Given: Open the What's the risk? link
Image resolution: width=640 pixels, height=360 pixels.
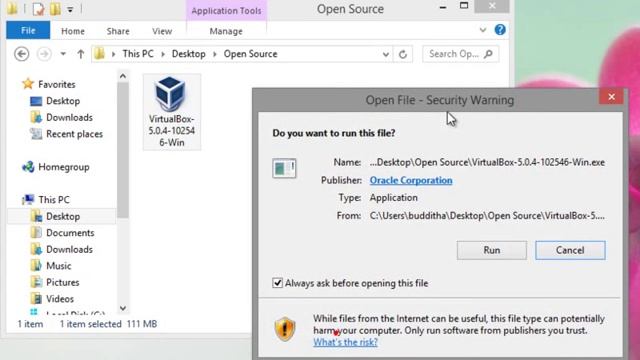Looking at the screenshot, I should [x=345, y=342].
